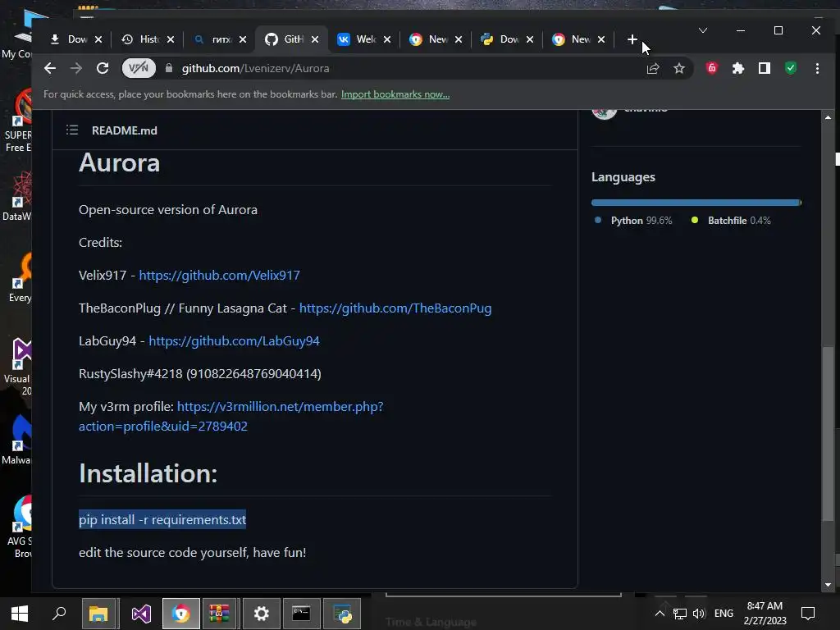Close the Downloads tab

pos(98,39)
